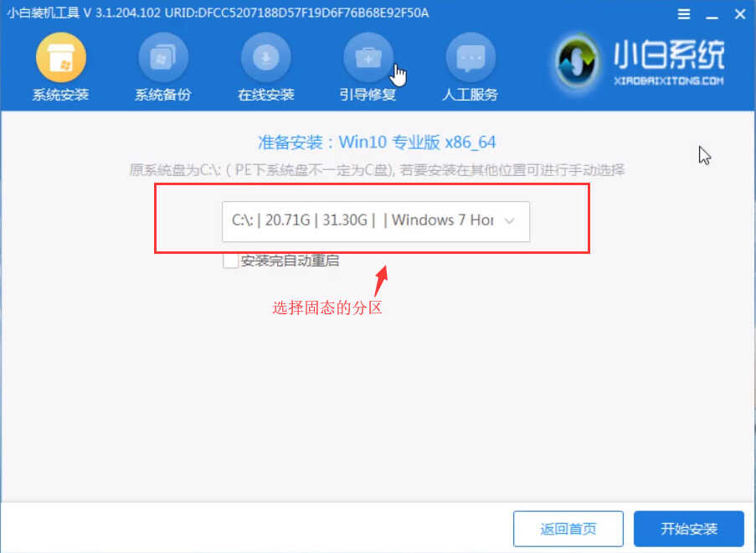Click the 准备安装 Win10 专业版 heading
The image size is (756, 553).
(377, 142)
